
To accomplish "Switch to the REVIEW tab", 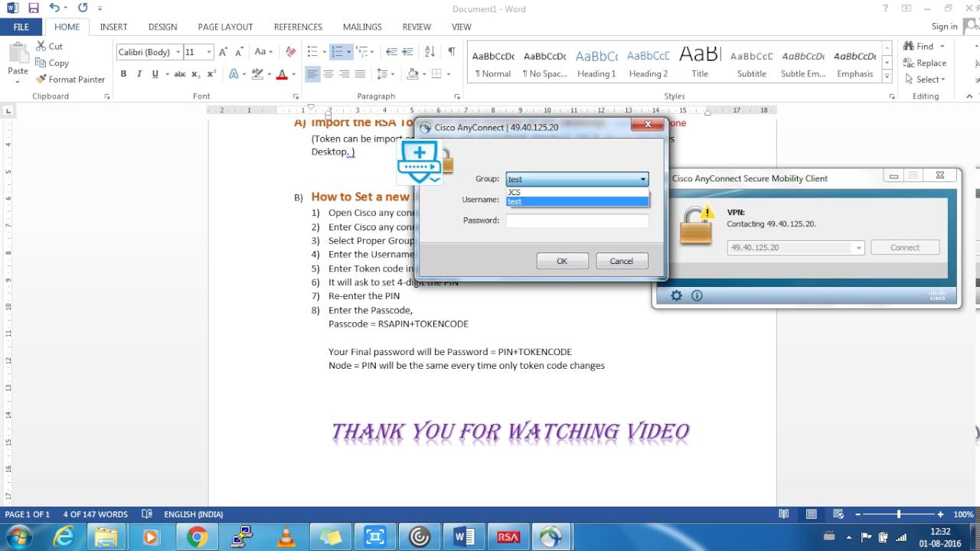I will coord(416,27).
